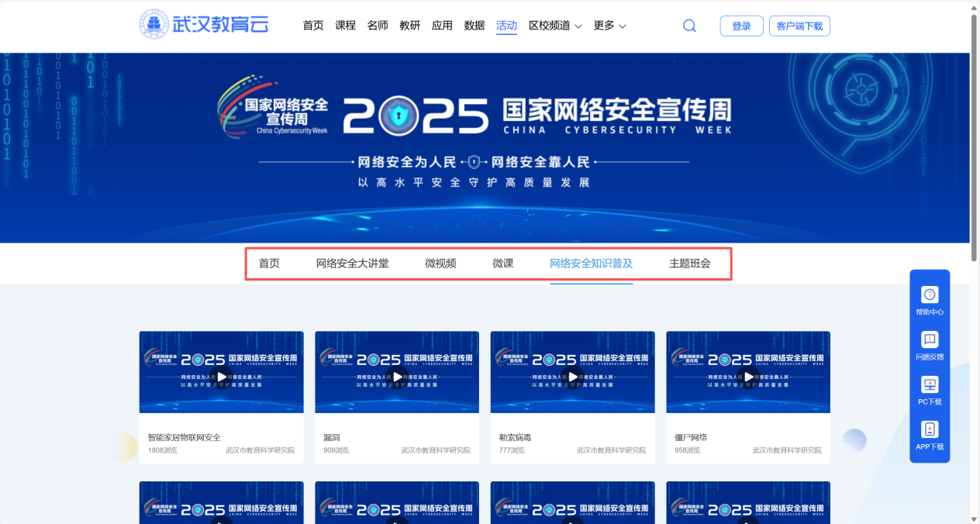Play the 僵尸网络 video

point(748,377)
